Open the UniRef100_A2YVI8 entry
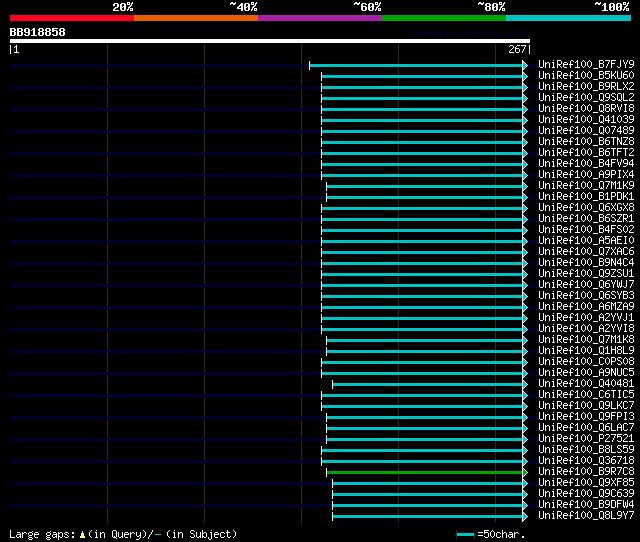The image size is (640, 542). click(586, 329)
